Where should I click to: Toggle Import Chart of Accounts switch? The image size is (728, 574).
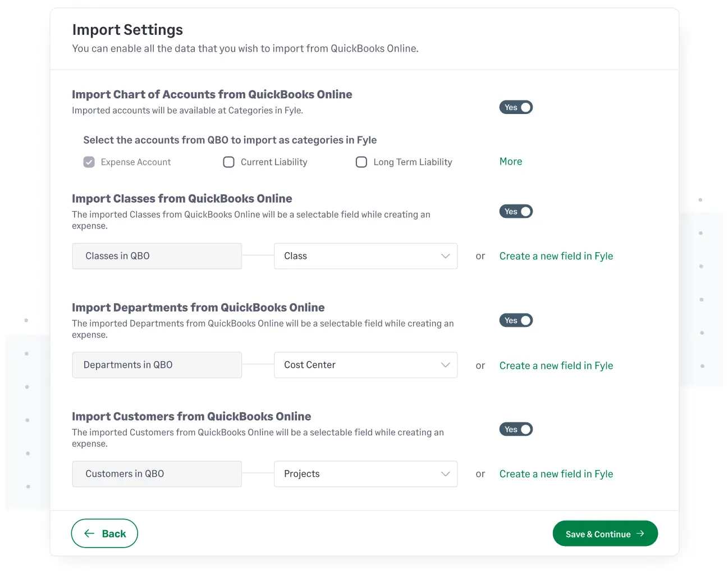click(515, 107)
